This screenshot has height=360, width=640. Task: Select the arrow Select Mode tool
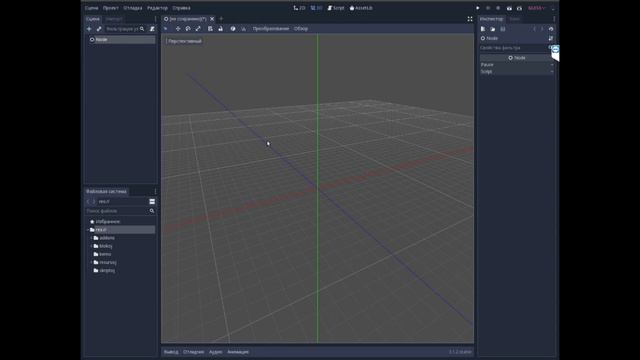(166, 29)
